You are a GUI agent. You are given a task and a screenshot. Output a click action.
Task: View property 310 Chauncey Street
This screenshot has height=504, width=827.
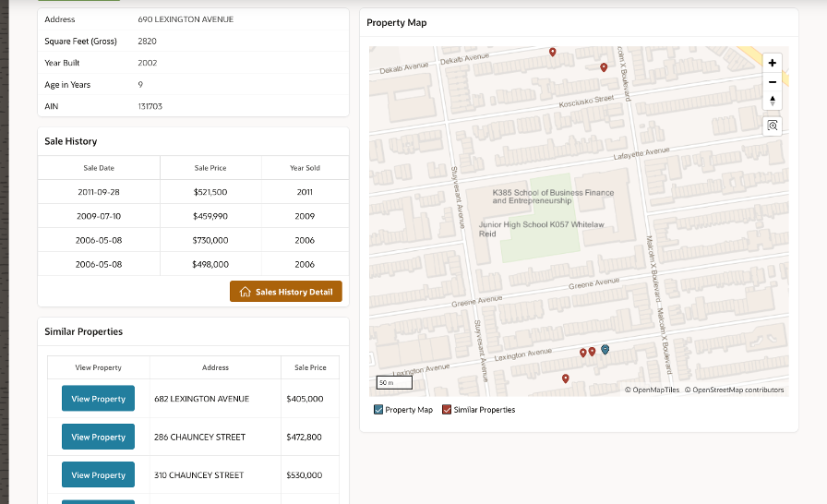point(98,474)
